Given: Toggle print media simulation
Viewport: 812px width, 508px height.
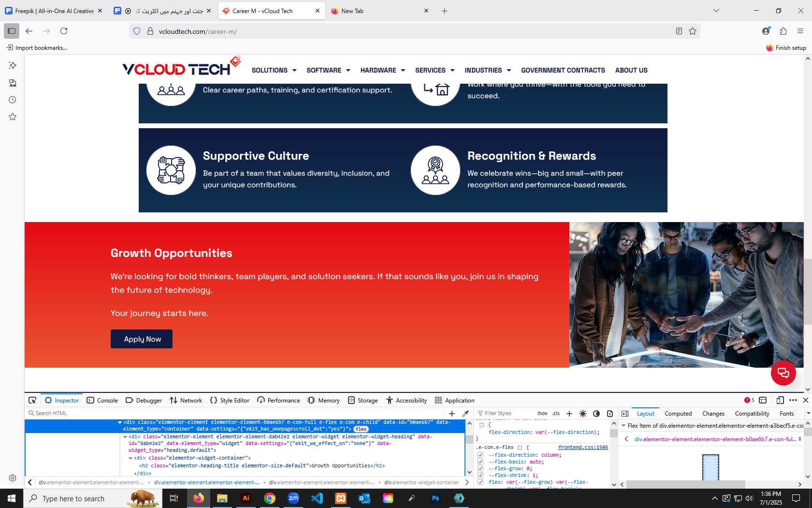Looking at the screenshot, I should [610, 414].
